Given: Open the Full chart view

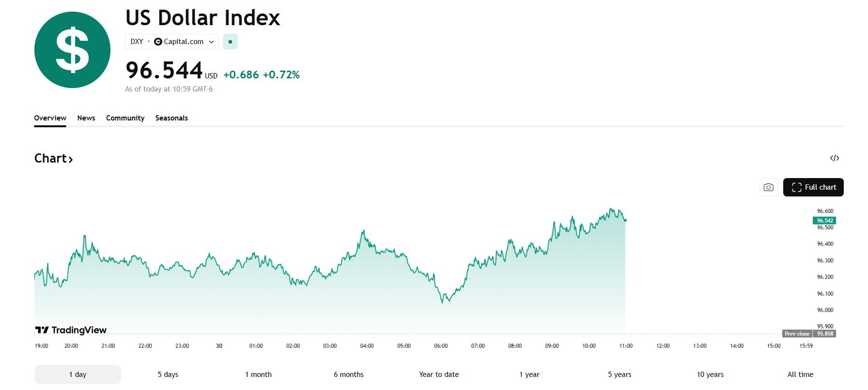Looking at the screenshot, I should [x=813, y=187].
